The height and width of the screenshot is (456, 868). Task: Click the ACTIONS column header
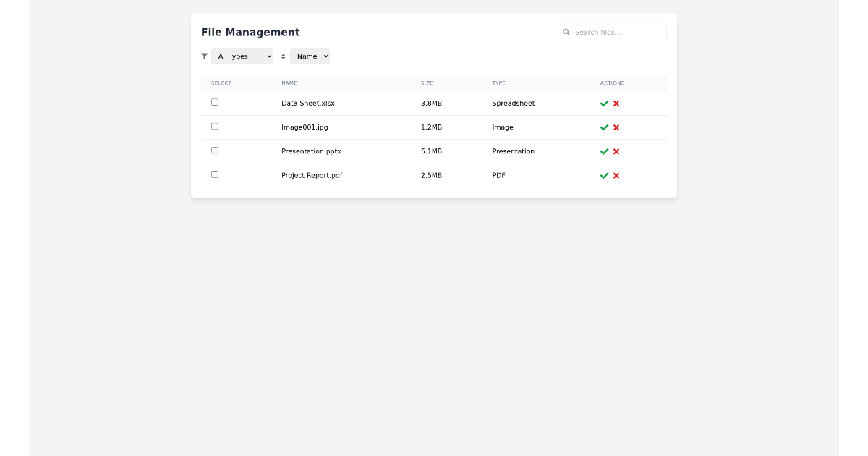point(612,83)
